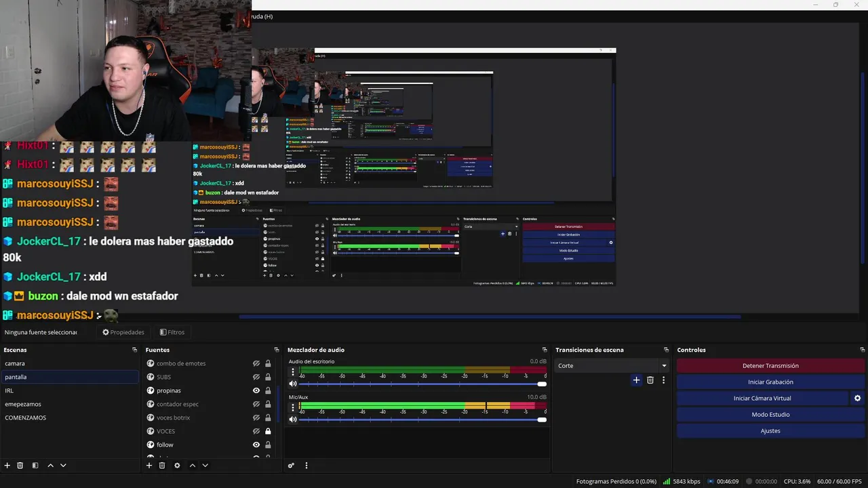
Task: Click Detener Transmisión button
Action: pyautogui.click(x=770, y=365)
